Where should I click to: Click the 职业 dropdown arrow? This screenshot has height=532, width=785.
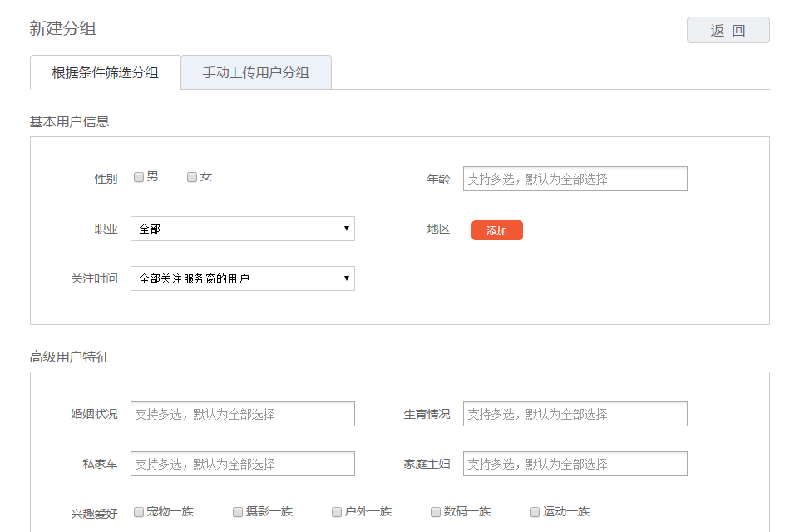pos(347,229)
